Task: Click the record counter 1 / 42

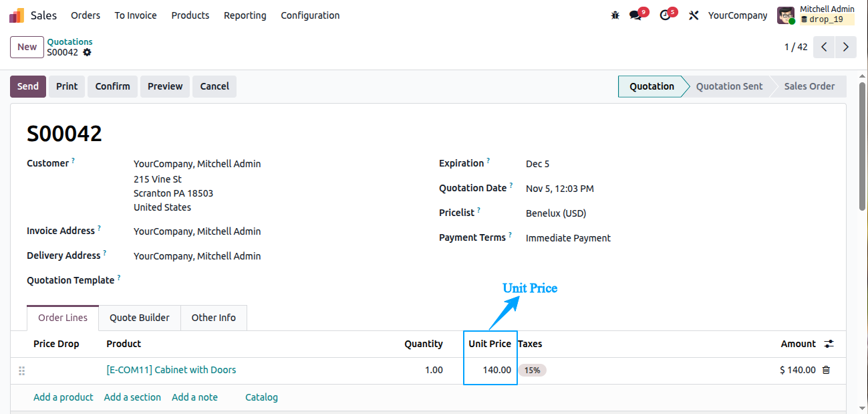Action: click(x=796, y=47)
